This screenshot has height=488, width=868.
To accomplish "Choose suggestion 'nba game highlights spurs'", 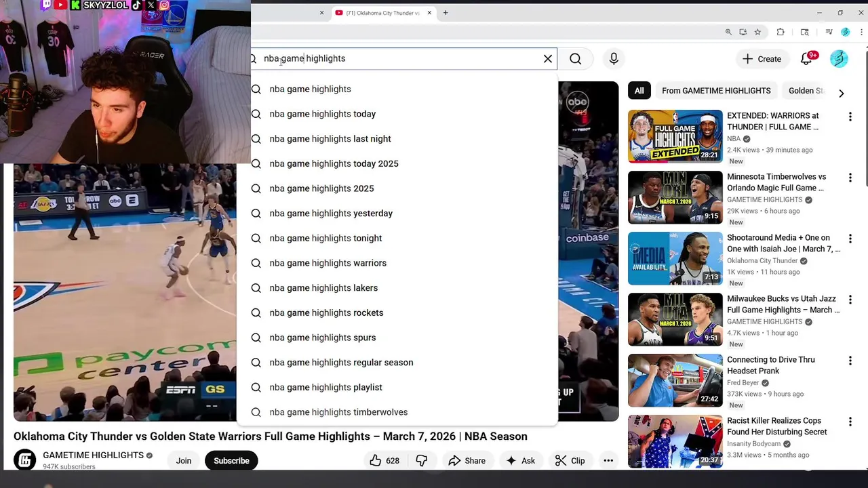I will point(397,338).
